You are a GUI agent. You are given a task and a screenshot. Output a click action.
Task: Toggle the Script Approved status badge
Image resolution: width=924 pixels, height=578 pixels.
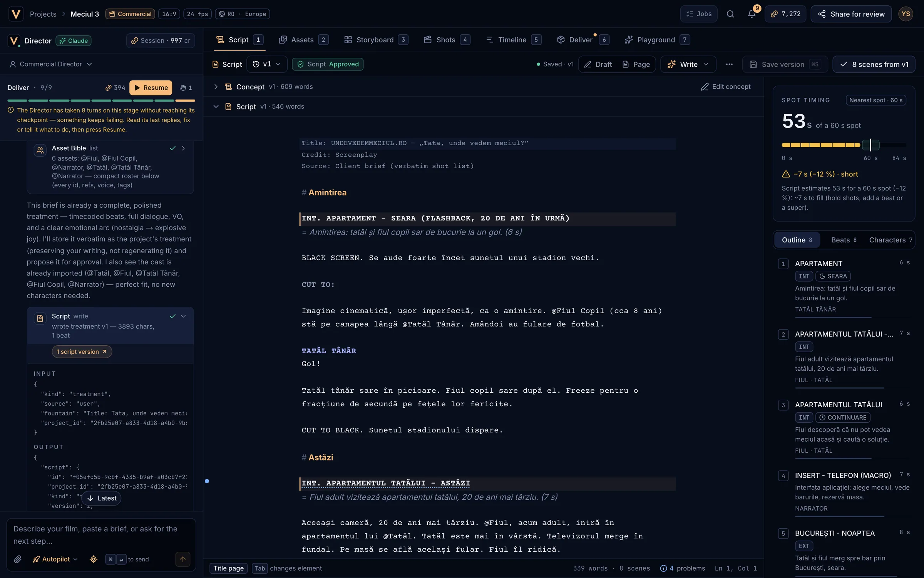click(x=328, y=64)
